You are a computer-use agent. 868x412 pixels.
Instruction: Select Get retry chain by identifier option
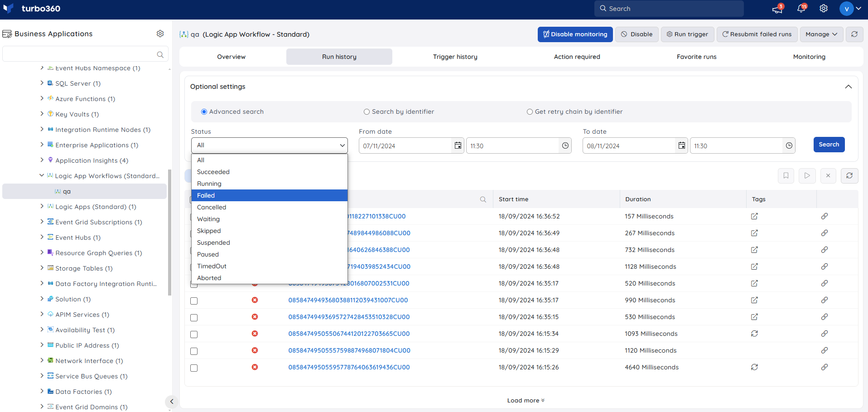[x=530, y=112]
